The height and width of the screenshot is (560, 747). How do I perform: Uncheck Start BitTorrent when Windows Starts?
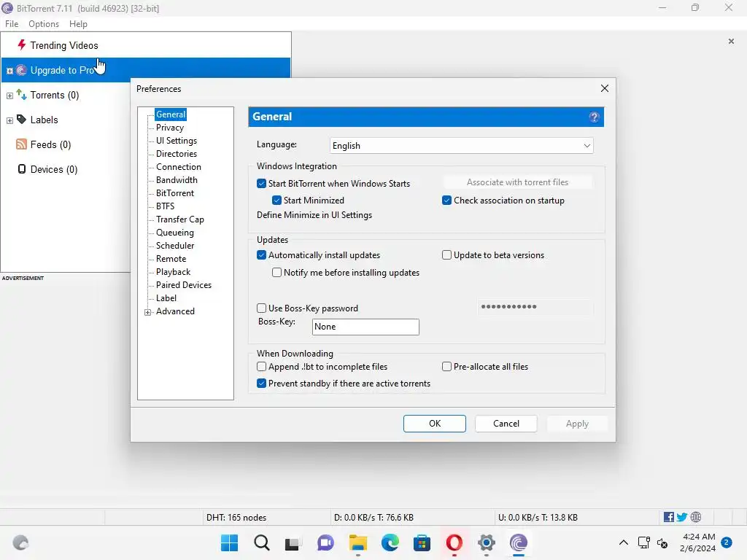(x=262, y=183)
